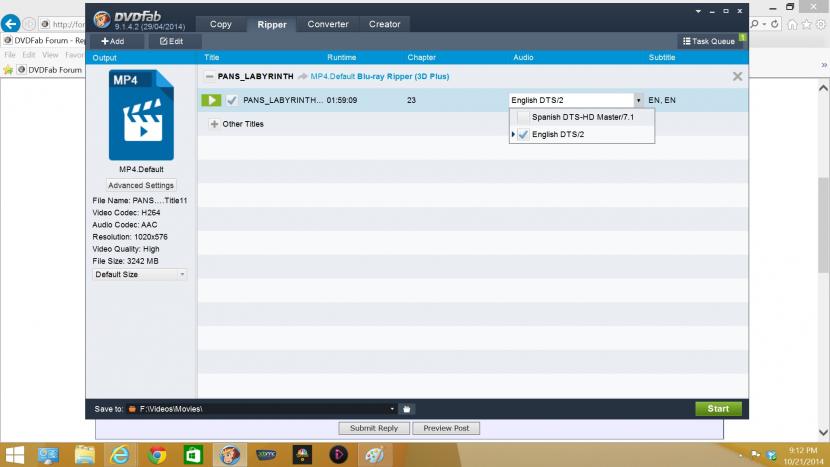Click the green play preview button
The width and height of the screenshot is (830, 467).
[x=211, y=100]
